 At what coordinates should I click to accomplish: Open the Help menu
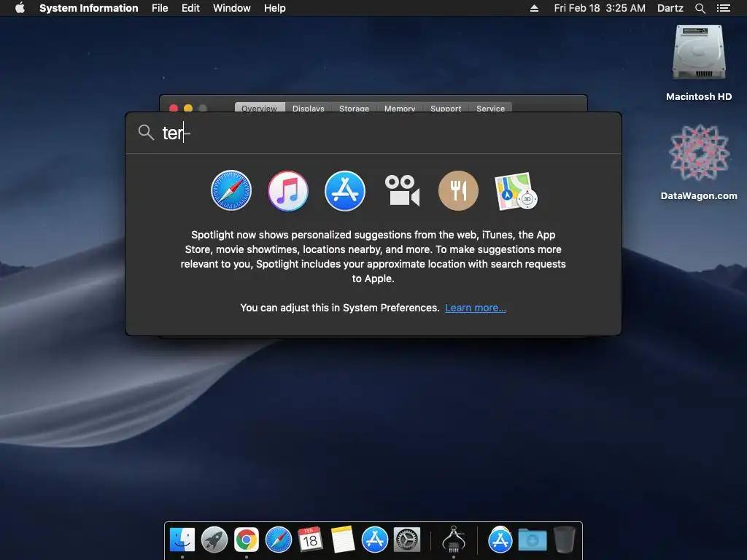[275, 8]
